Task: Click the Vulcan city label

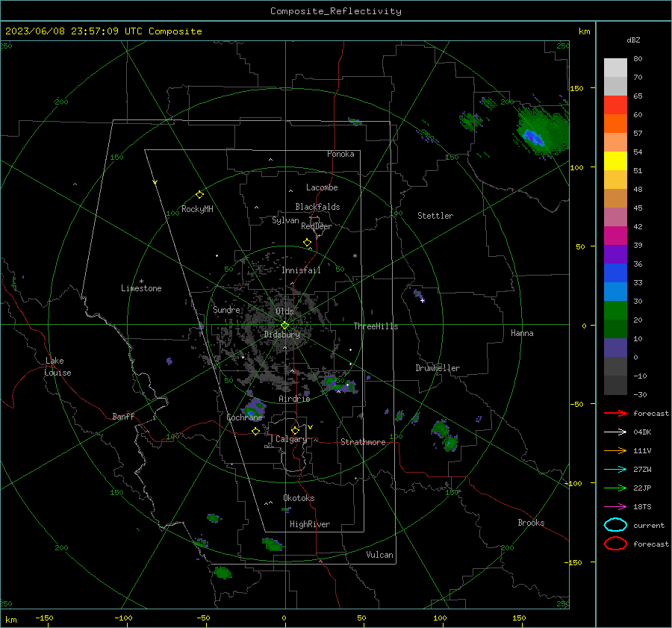Action: [379, 555]
